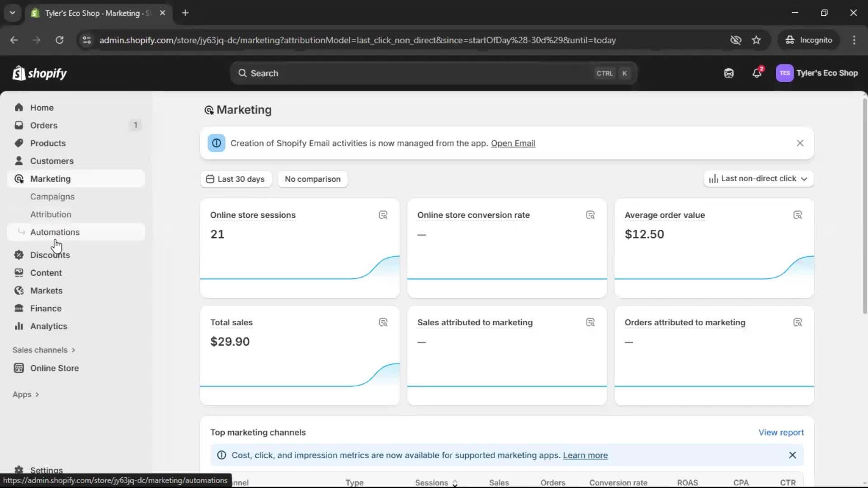This screenshot has height=488, width=868.
Task: Click Average order value card title
Action: point(665,215)
